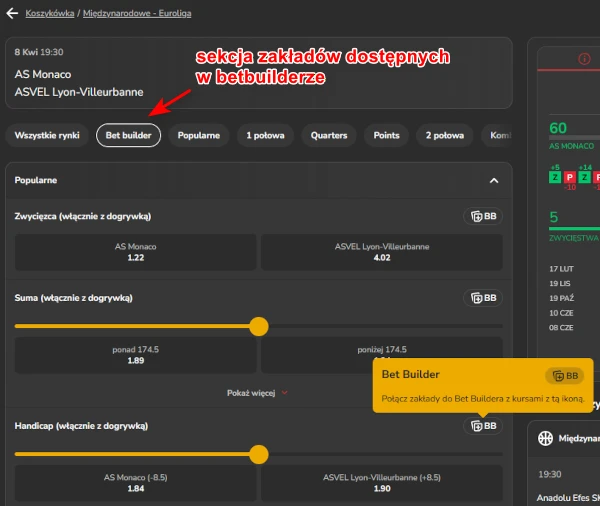Select the 2 połowa tab
600x506 pixels.
[x=445, y=135]
